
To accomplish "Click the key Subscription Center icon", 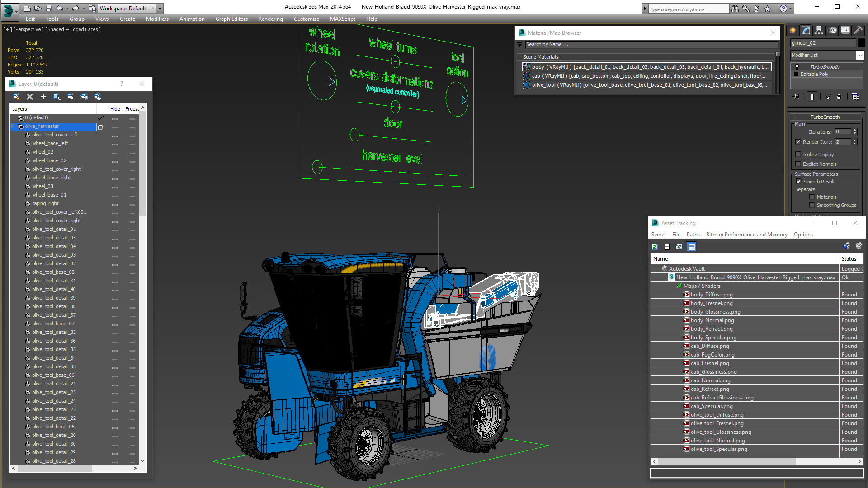I will 746,9.
